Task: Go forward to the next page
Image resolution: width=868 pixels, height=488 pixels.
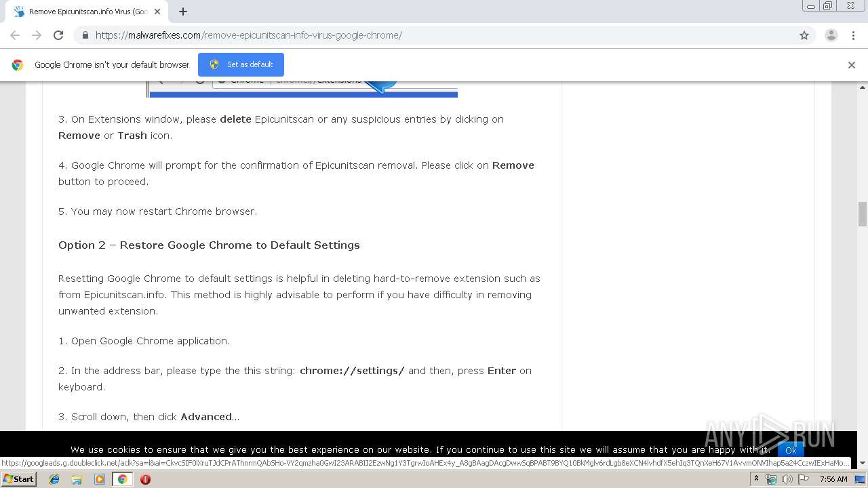Action: (x=37, y=35)
